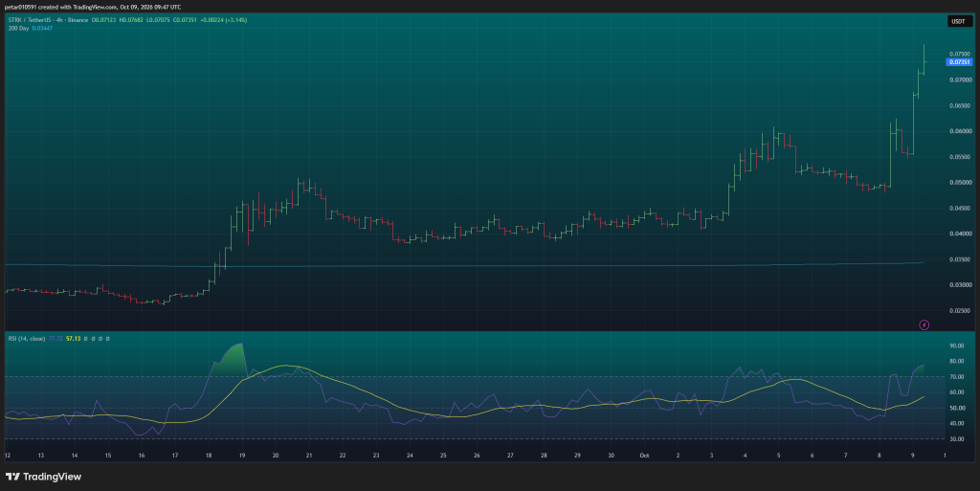Click the 0.02500 price axis label
Image resolution: width=980 pixels, height=491 pixels.
tap(960, 310)
